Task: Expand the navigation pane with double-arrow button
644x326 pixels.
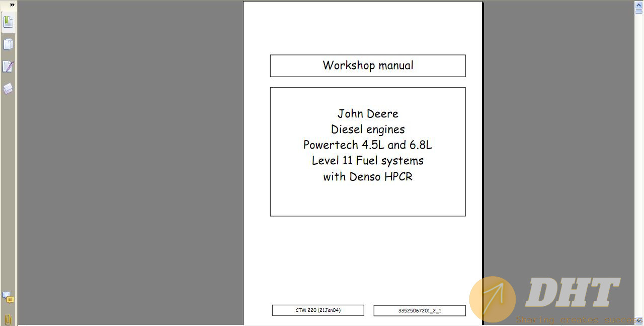Action: click(x=12, y=5)
